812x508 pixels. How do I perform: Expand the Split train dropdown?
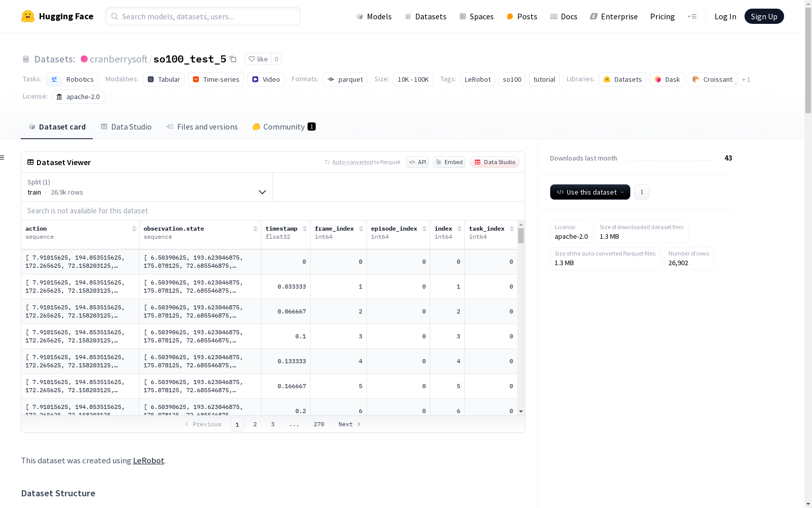click(x=147, y=187)
